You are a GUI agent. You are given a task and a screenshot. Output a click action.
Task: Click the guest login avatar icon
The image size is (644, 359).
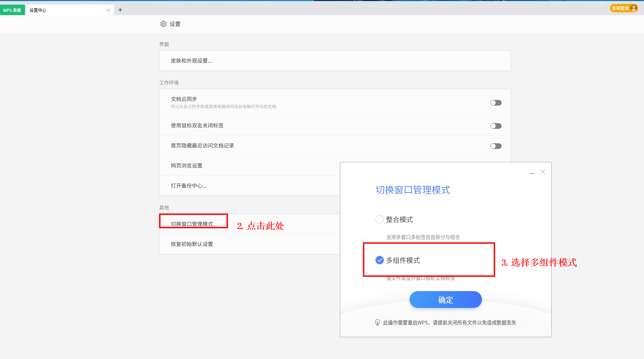634,8
